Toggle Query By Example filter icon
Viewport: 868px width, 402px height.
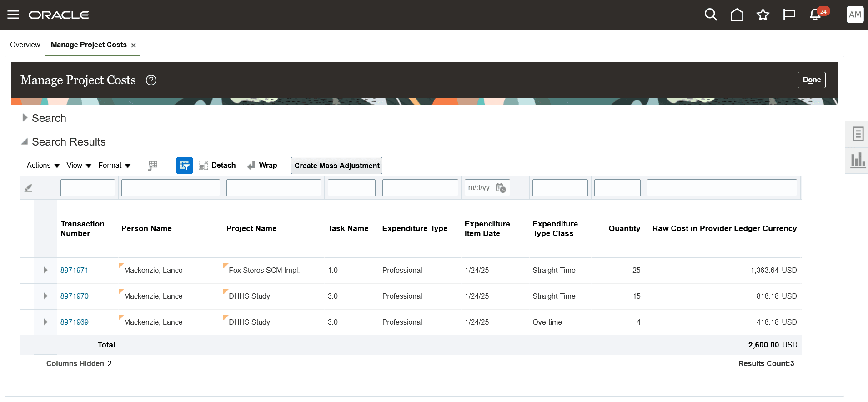(184, 166)
